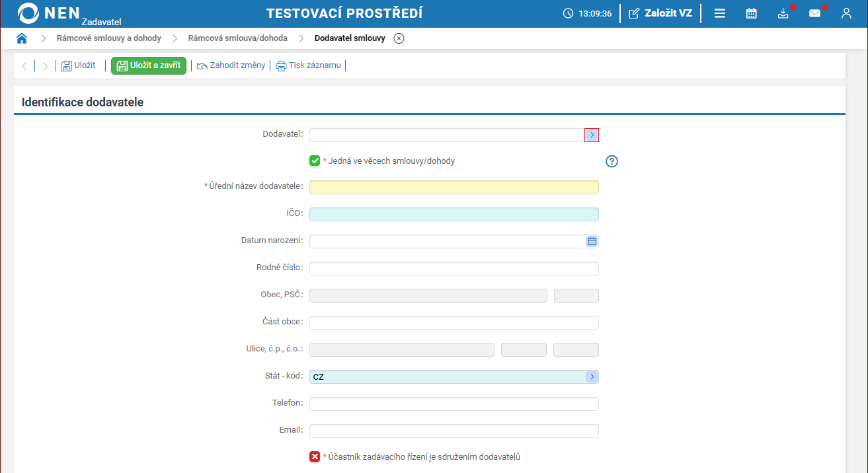
Task: Open the downloads icon with red badge
Action: click(783, 13)
